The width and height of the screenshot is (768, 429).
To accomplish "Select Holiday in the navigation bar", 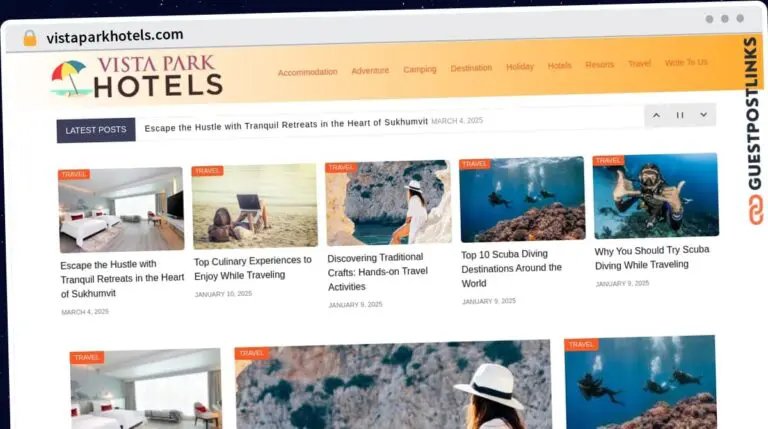I will tap(520, 66).
